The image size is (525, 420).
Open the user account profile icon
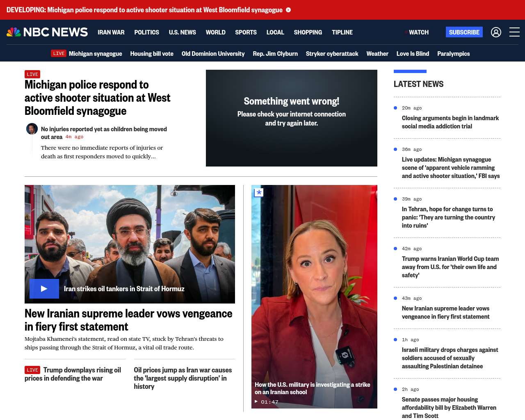click(x=496, y=32)
